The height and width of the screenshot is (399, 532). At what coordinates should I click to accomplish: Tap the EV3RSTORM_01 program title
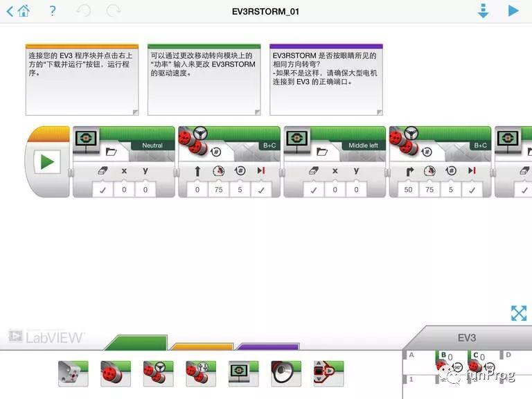point(265,12)
